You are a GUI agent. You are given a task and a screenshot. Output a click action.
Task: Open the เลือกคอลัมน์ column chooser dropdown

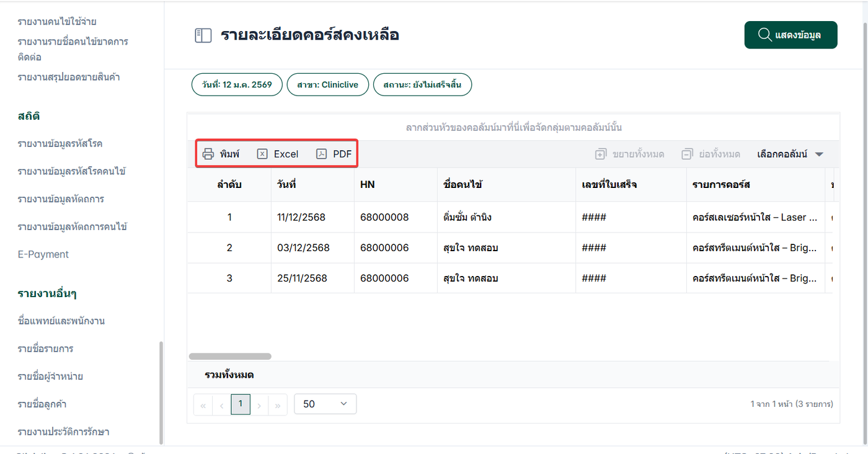790,154
